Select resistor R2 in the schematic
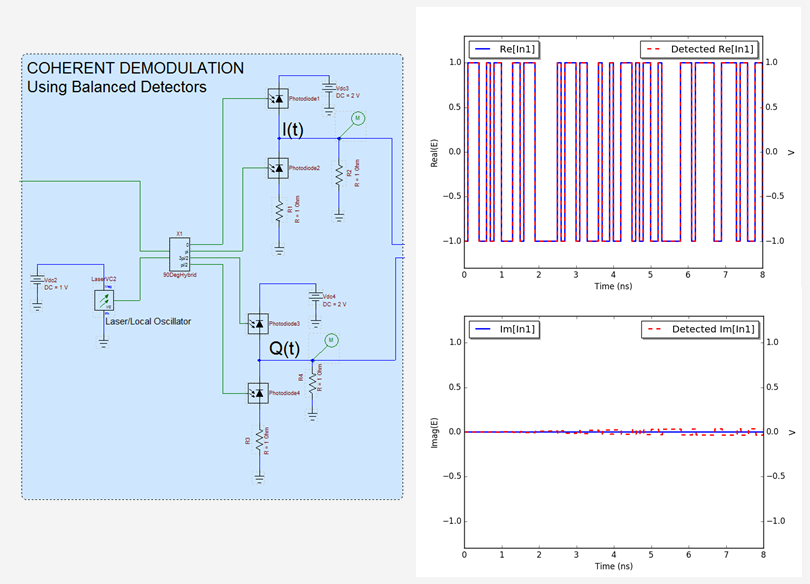This screenshot has height=584, width=810. 341,176
